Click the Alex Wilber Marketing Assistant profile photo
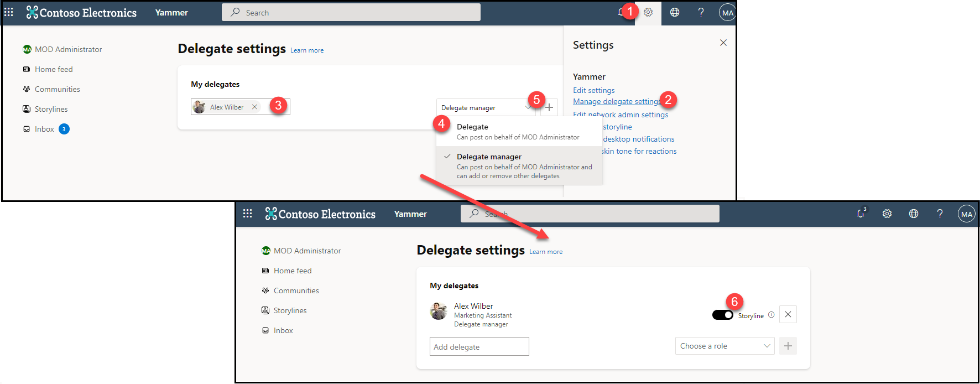The height and width of the screenshot is (384, 980). (439, 311)
